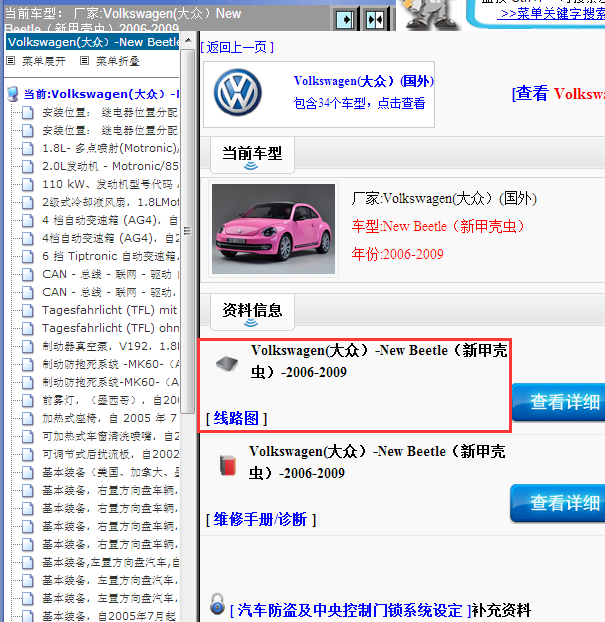Click the Volkswagen logo

tap(238, 92)
